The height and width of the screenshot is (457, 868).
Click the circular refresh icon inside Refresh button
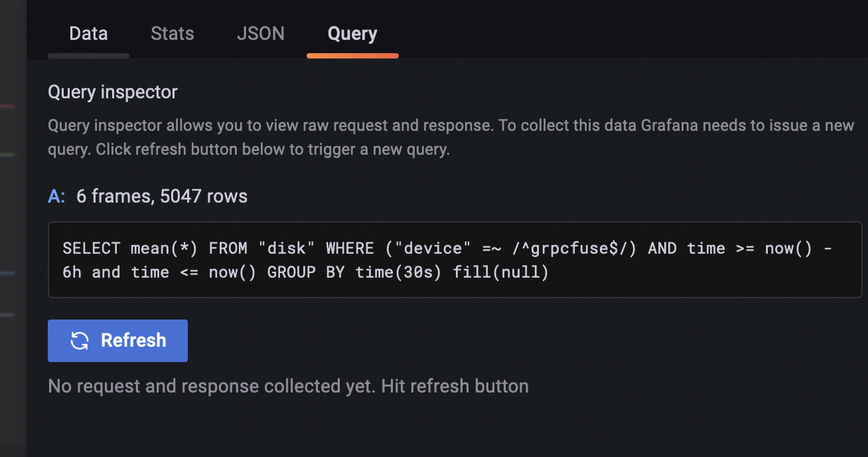tap(80, 340)
